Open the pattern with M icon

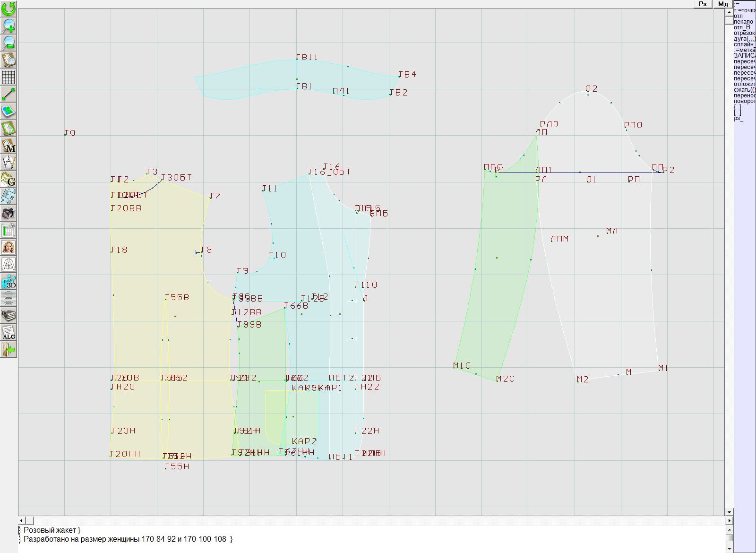pyautogui.click(x=9, y=146)
